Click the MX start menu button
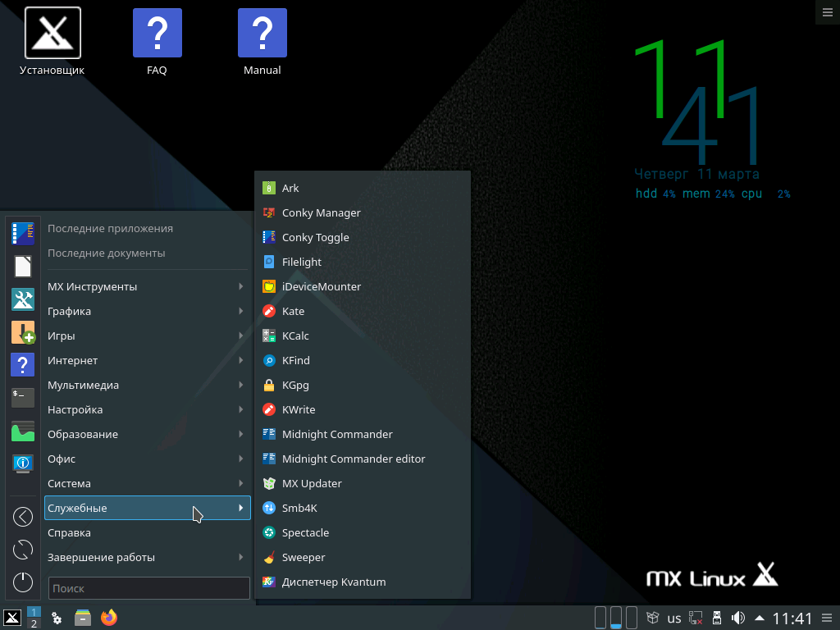This screenshot has height=630, width=840. point(12,618)
